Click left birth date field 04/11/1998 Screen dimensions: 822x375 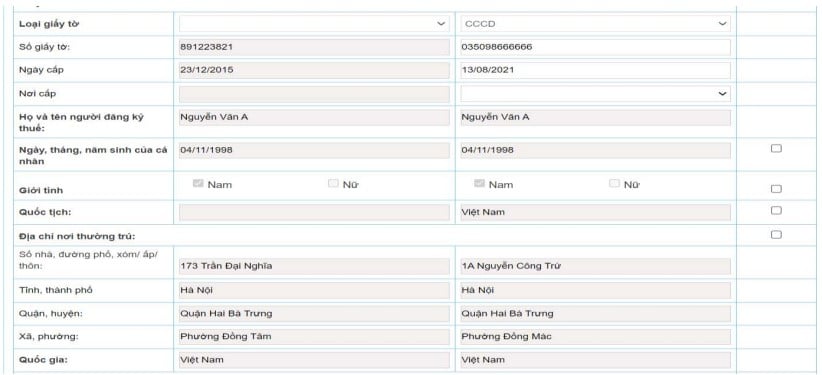pos(314,151)
